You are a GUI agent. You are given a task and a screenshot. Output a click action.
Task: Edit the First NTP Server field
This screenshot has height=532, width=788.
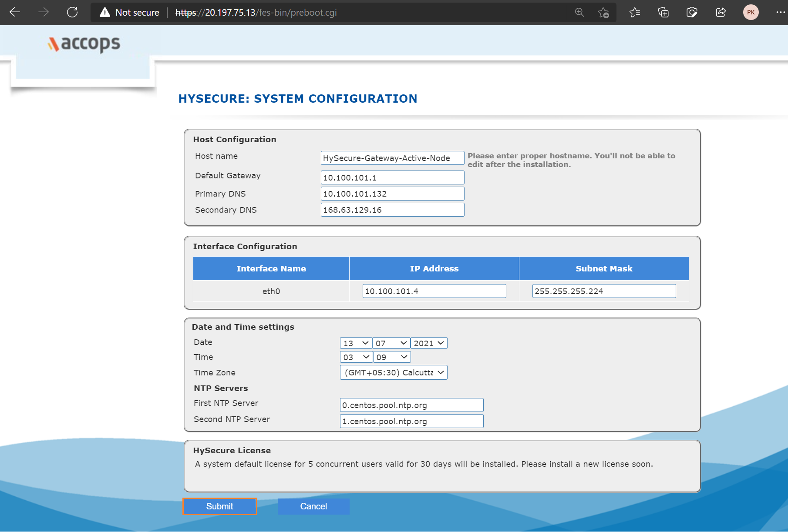[411, 405]
